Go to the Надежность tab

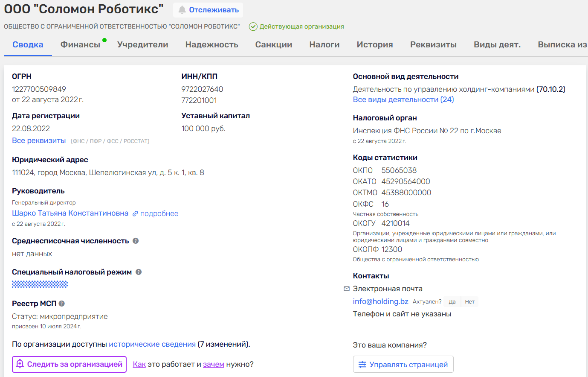click(x=211, y=45)
